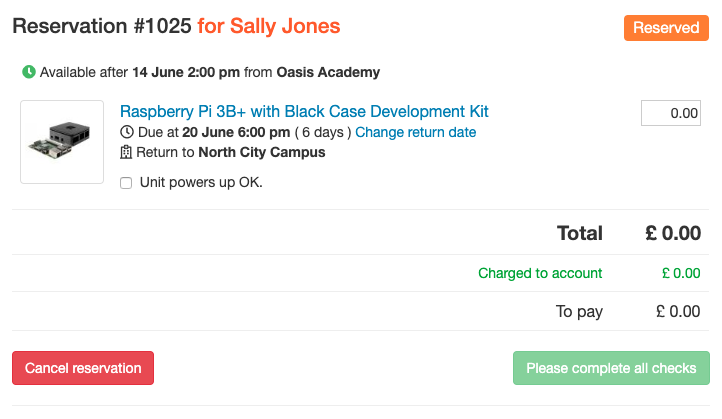Screen dimensions: 722x419
Task: Click the 'To pay' amount £ 0.00
Action: point(678,311)
